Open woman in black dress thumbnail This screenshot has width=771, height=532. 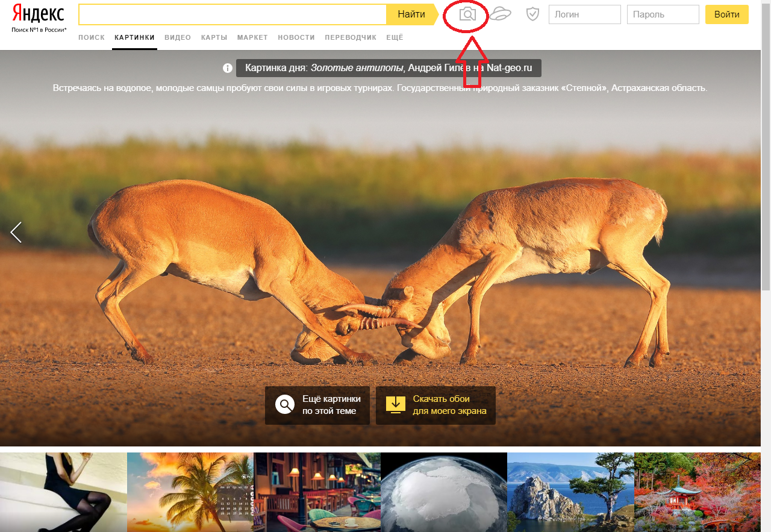[63, 492]
